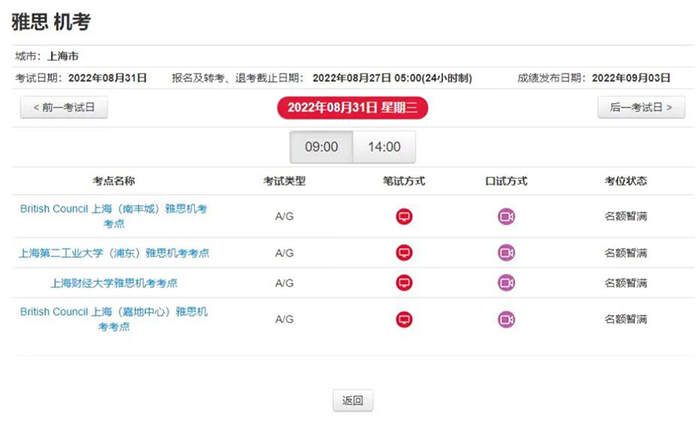Click the red 2022年08月31日 星期三 date badge
The image size is (700, 424).
[x=351, y=108]
